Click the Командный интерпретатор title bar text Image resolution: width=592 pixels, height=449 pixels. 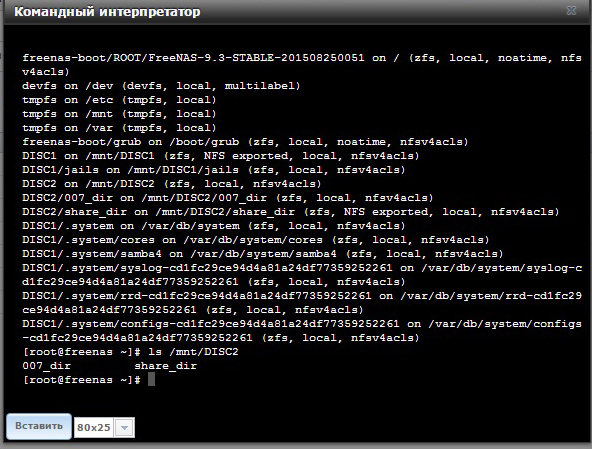[107, 12]
